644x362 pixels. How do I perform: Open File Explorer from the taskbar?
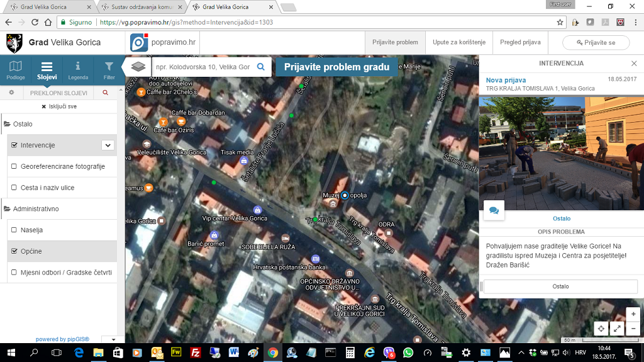pyautogui.click(x=98, y=353)
